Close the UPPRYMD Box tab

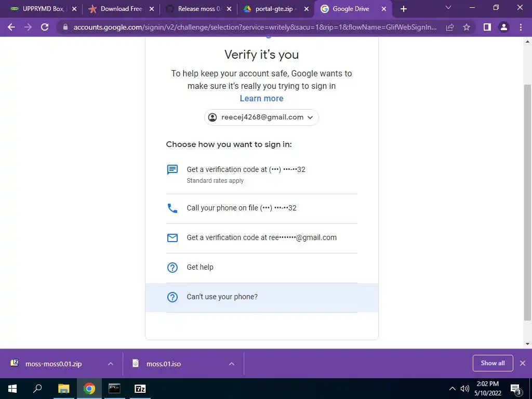click(74, 9)
